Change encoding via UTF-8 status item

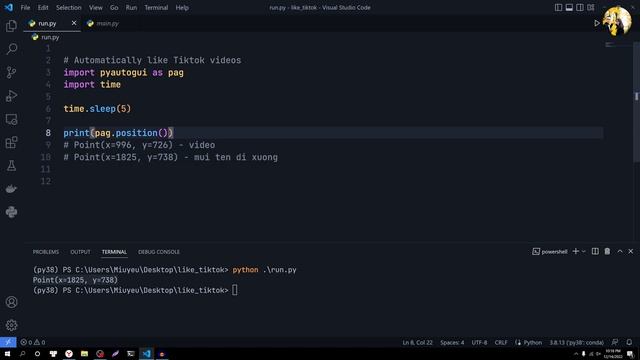point(479,342)
